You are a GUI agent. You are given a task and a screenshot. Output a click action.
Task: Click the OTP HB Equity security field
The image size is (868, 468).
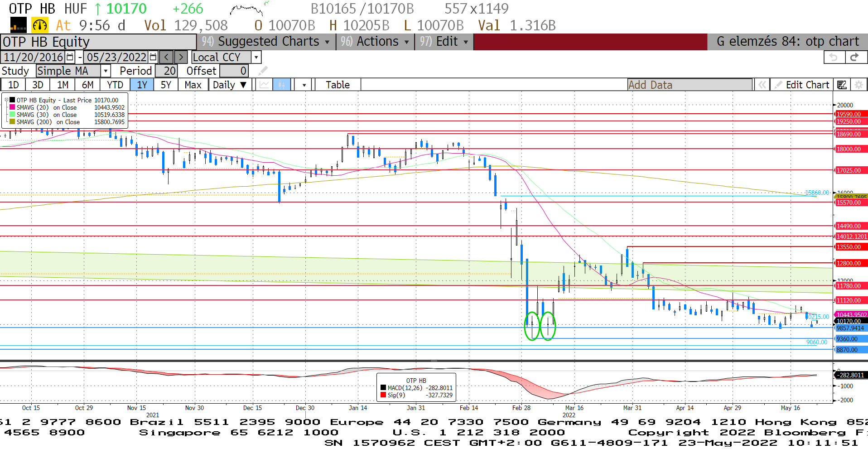98,42
